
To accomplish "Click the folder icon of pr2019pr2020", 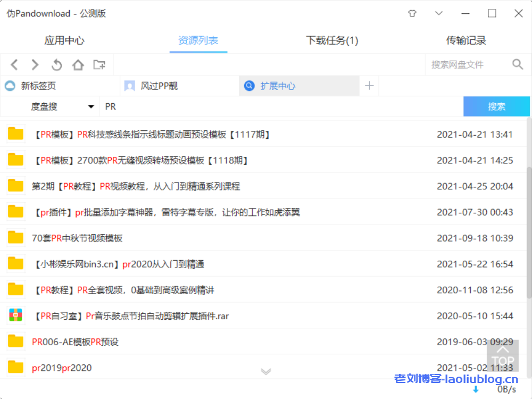I will 15,368.
